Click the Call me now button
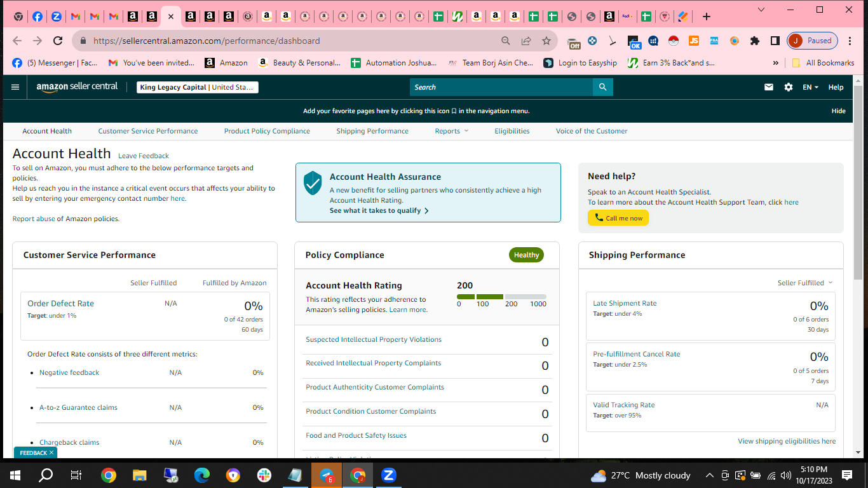 (618, 218)
